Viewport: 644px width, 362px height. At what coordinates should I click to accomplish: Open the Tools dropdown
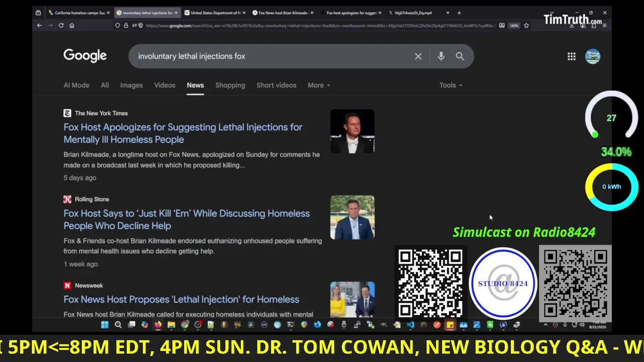451,85
